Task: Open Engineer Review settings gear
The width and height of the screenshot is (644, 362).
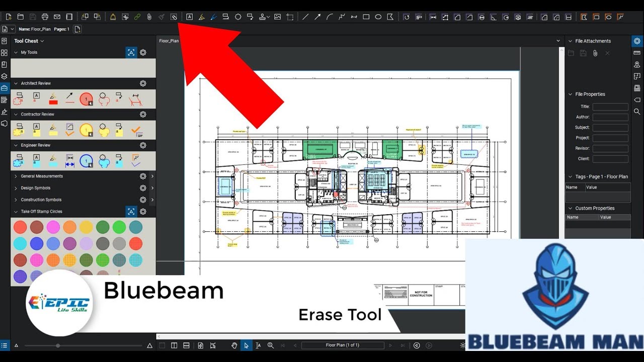Action: (143, 145)
